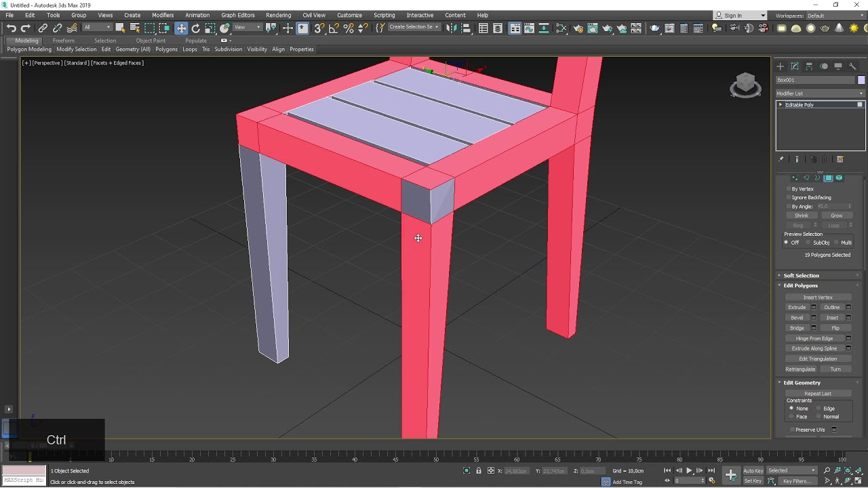Open the Rendering menu
Viewport: 868px width, 488px height.
tap(278, 15)
